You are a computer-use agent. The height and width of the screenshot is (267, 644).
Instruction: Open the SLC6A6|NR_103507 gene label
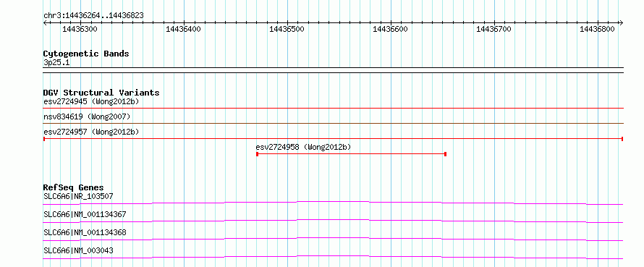(78, 196)
